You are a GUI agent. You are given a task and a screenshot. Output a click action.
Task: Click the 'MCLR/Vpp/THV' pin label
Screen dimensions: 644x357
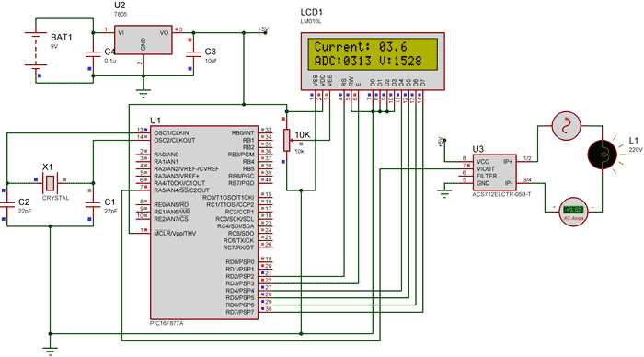click(x=175, y=234)
